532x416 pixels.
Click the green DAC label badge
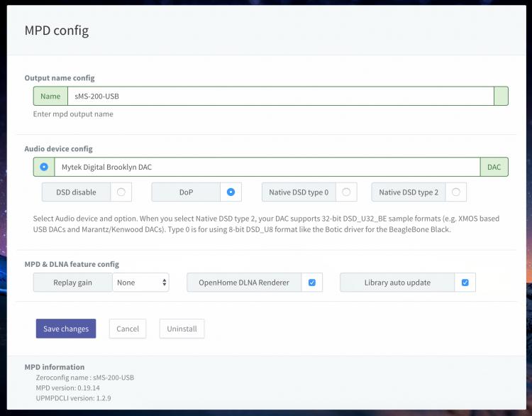494,167
